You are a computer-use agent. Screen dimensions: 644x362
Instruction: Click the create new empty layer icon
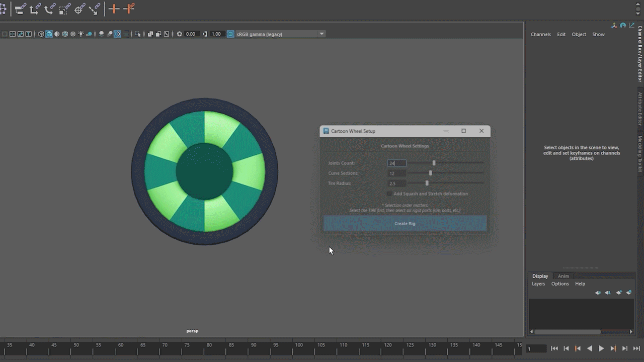[x=619, y=292]
